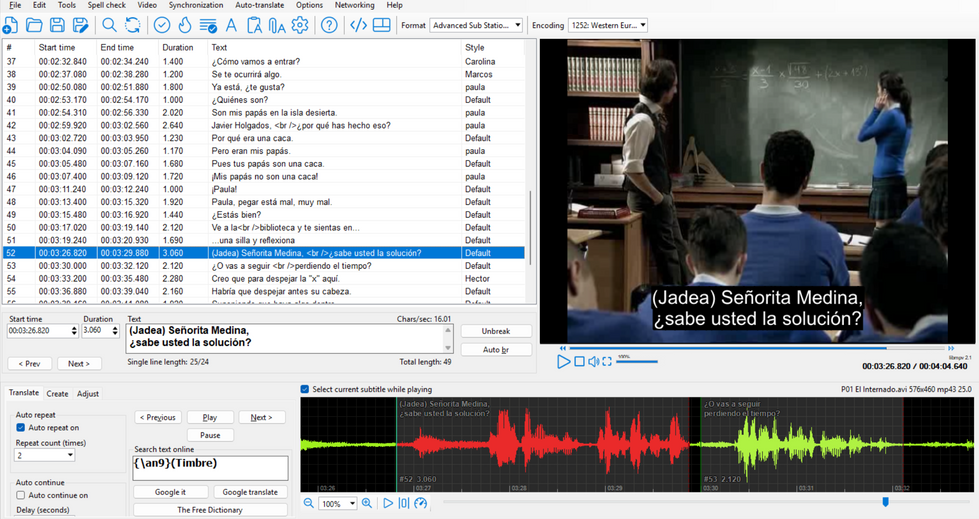
Task: Click the Google it button
Action: coord(170,492)
